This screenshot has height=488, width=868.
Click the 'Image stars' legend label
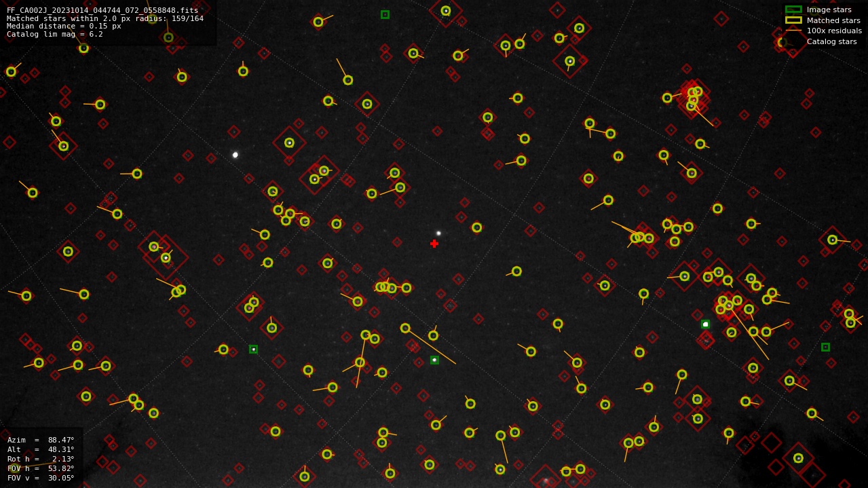click(x=829, y=10)
